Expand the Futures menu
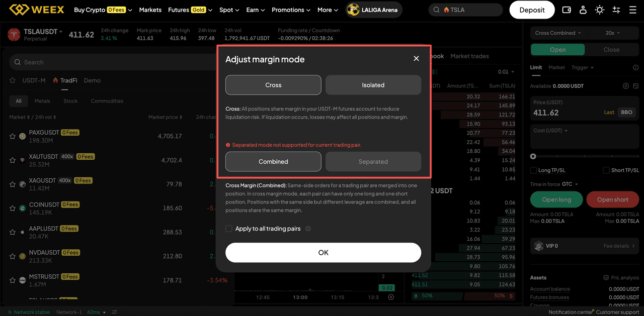Screen dimensions: 644x316 click(190, 10)
